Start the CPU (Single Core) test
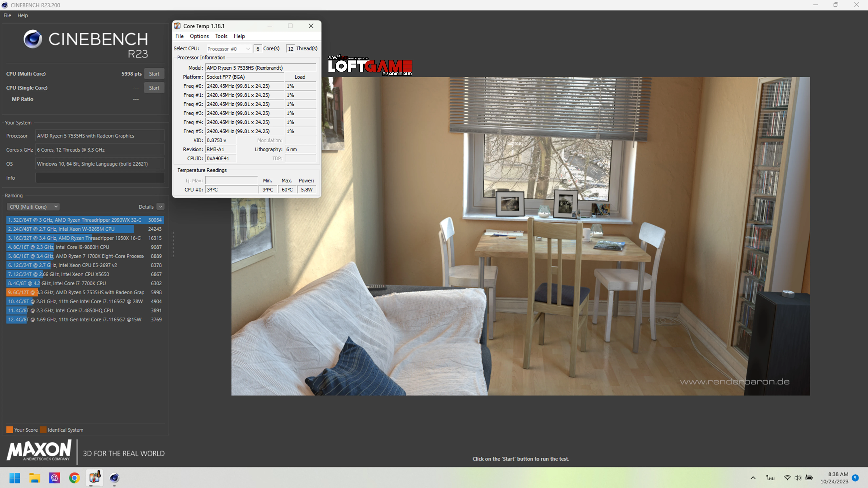This screenshot has width=868, height=488. (154, 88)
